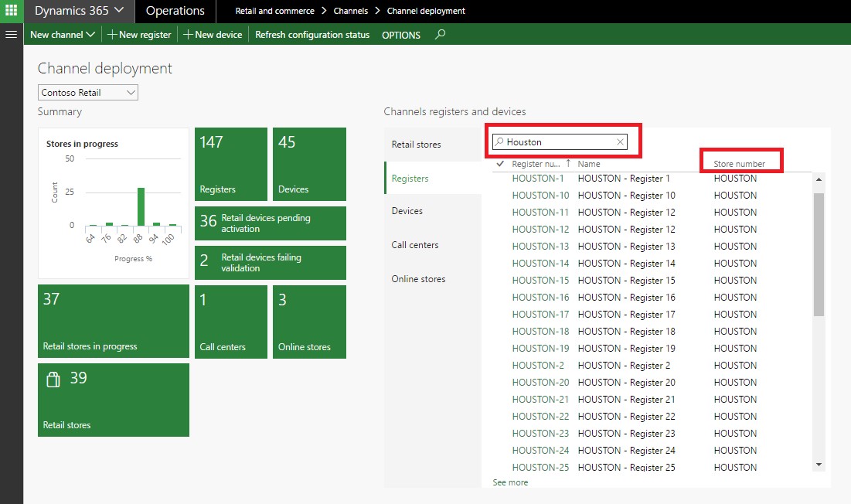Image resolution: width=851 pixels, height=504 pixels.
Task: Go to Retail and commerce breadcrumb
Action: [x=274, y=11]
